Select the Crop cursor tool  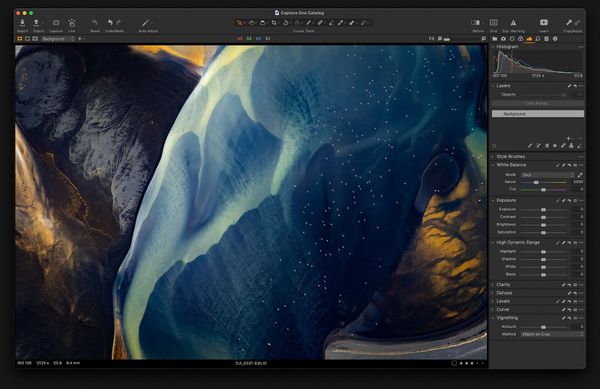(x=274, y=23)
